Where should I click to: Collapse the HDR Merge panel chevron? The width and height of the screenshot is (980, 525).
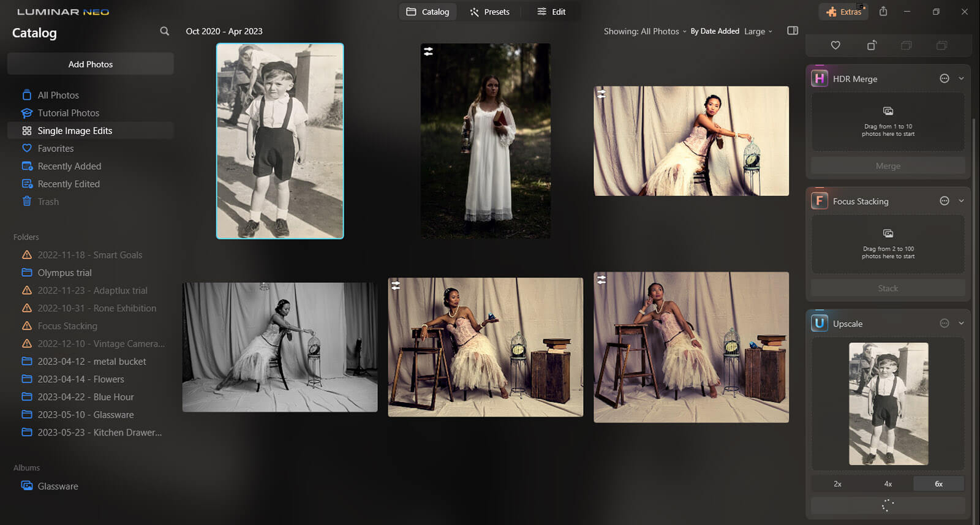[x=961, y=78]
